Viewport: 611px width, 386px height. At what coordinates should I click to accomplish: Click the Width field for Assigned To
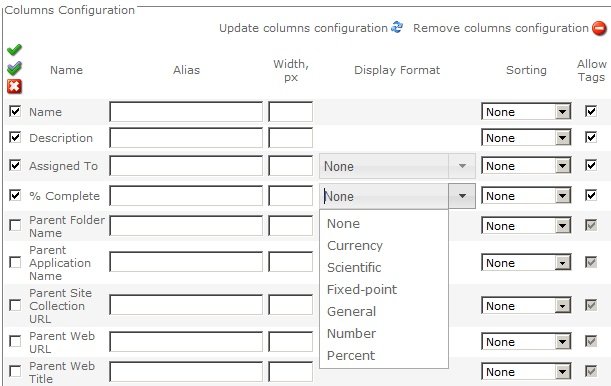click(x=290, y=166)
